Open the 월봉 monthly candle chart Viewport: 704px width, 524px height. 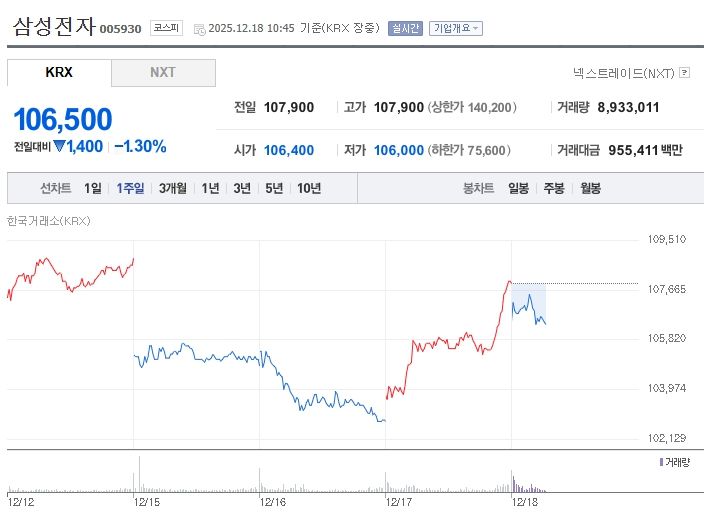pos(590,188)
